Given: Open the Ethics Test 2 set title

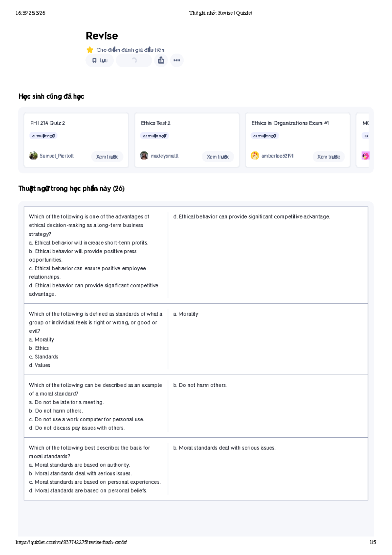Looking at the screenshot, I should click(155, 123).
